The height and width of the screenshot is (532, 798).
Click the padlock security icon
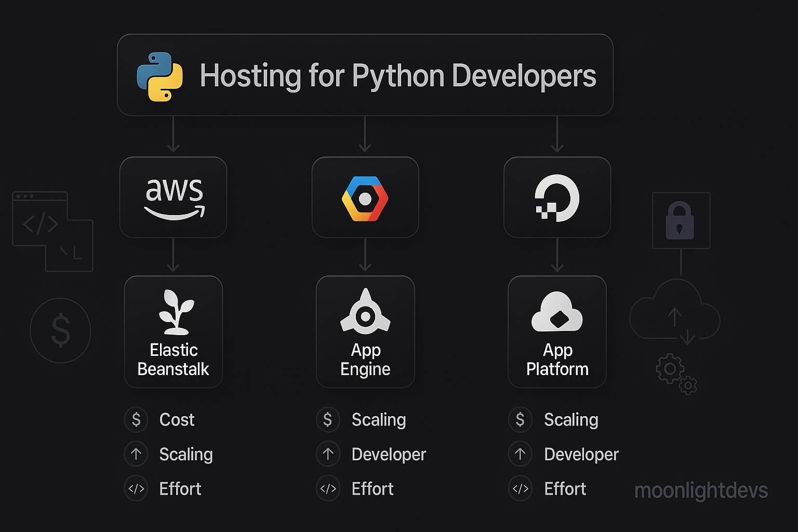click(680, 221)
